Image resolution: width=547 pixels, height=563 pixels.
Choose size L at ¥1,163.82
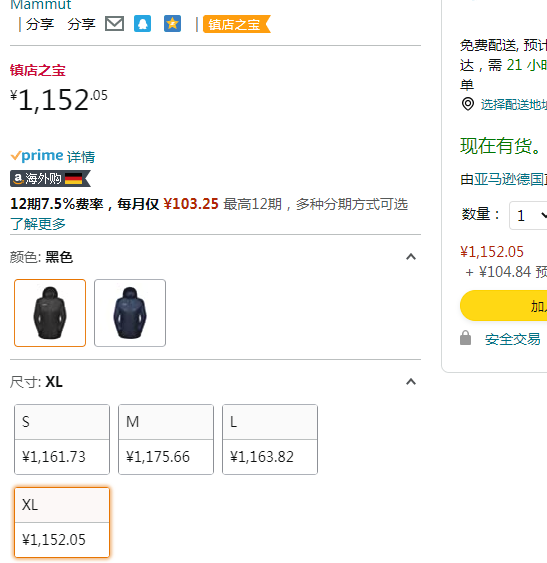pos(270,439)
